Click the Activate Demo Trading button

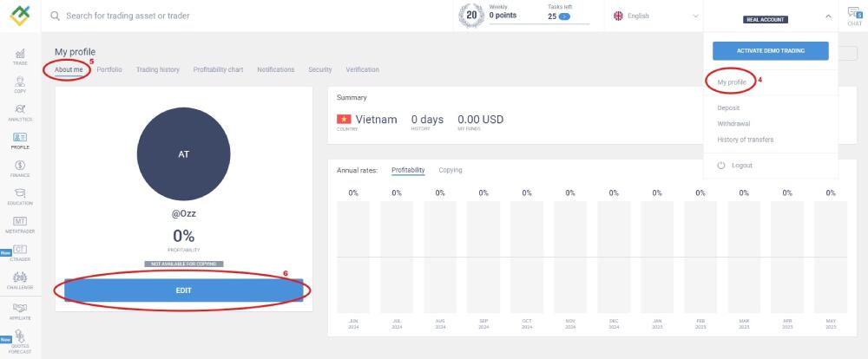click(x=770, y=51)
